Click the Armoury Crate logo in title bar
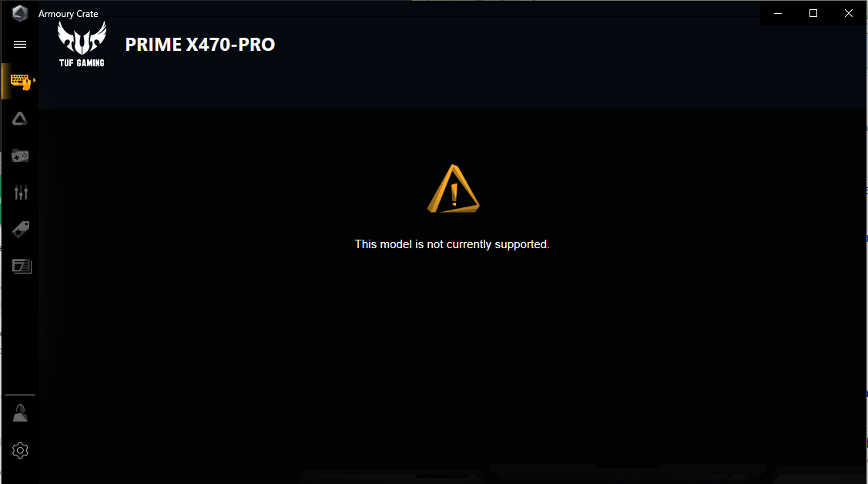Screen dimensions: 868x484 20,13
